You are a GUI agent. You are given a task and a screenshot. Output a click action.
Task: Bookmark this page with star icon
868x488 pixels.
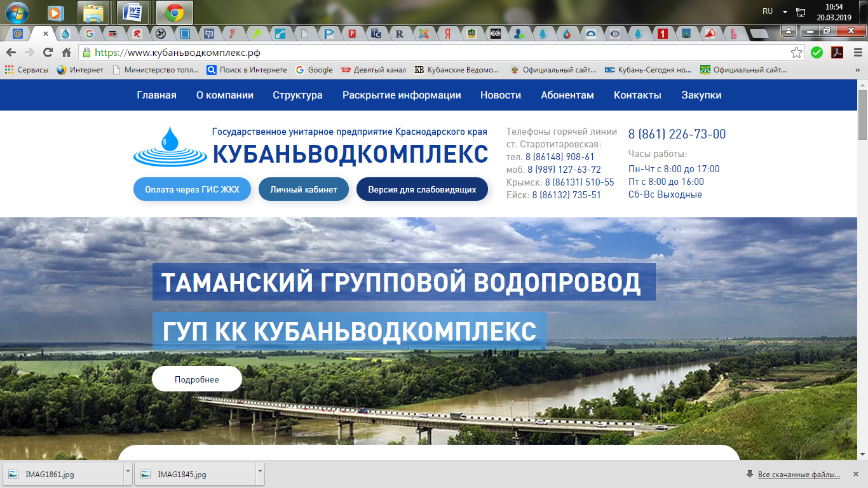pos(796,53)
